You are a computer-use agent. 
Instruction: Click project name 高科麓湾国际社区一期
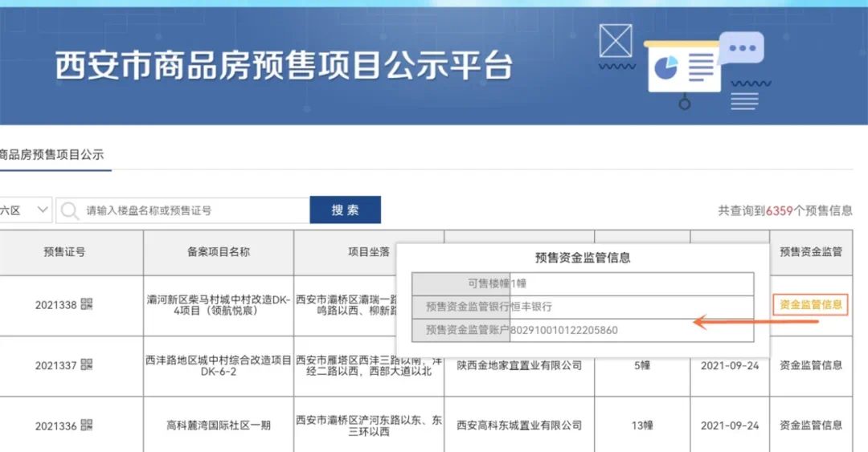click(219, 426)
